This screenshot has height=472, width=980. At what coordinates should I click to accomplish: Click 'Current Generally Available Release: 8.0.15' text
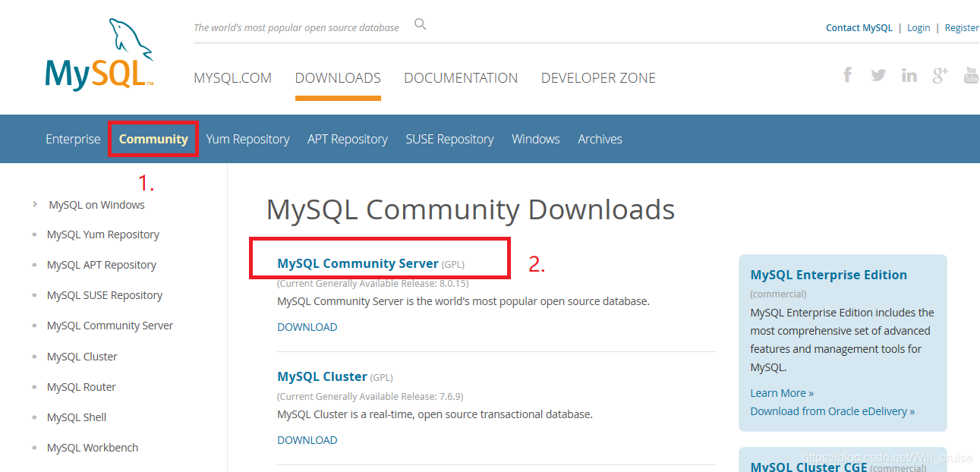coord(373,284)
